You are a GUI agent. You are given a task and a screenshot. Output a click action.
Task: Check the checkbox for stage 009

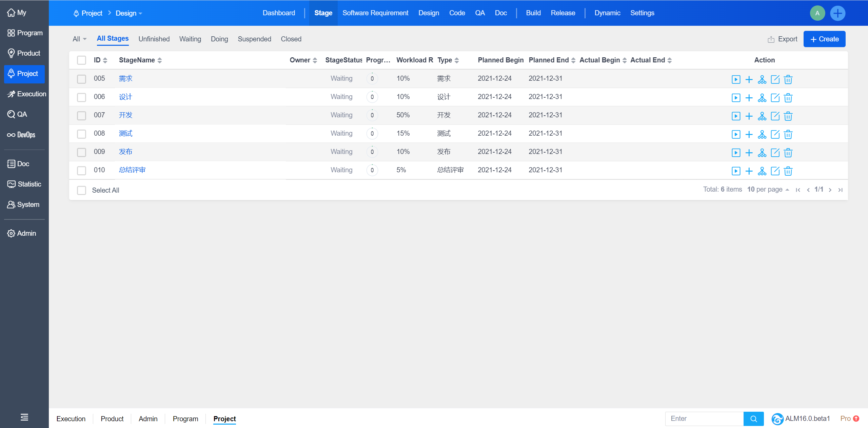(x=81, y=152)
